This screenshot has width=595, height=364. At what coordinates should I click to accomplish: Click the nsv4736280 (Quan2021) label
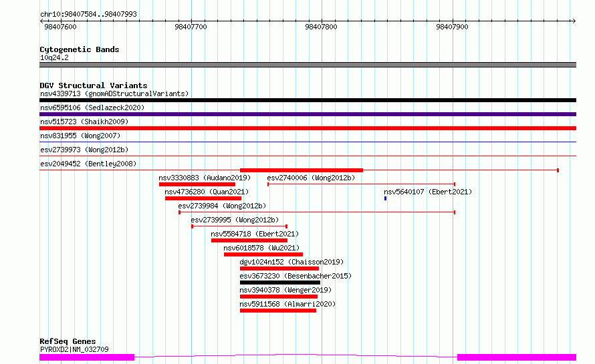[207, 192]
